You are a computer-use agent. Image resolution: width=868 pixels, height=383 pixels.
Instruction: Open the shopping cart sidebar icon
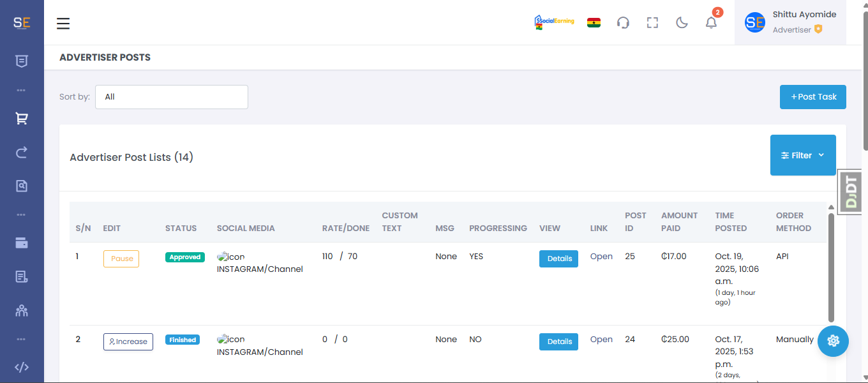click(x=22, y=119)
